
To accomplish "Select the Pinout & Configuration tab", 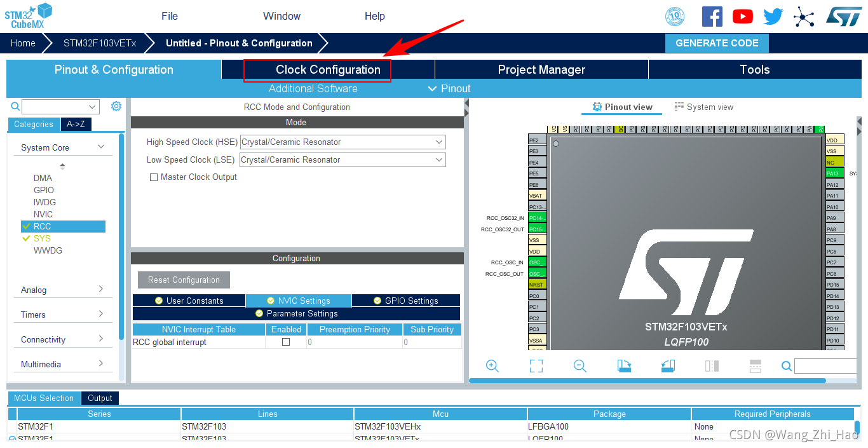I will tap(114, 70).
